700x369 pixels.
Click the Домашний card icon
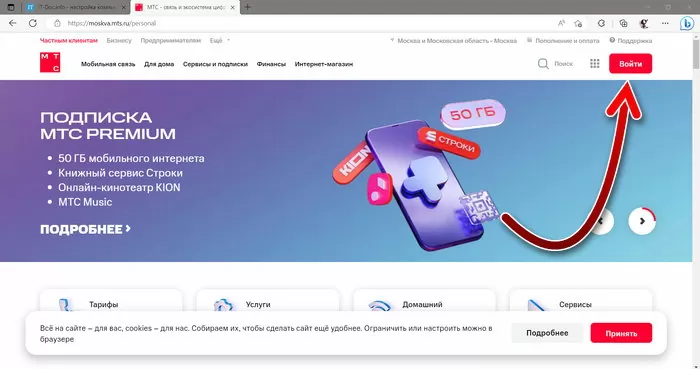(380, 306)
